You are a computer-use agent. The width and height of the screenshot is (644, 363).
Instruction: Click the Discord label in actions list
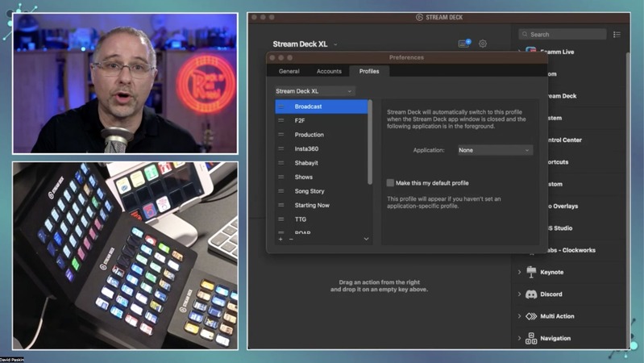(x=551, y=294)
